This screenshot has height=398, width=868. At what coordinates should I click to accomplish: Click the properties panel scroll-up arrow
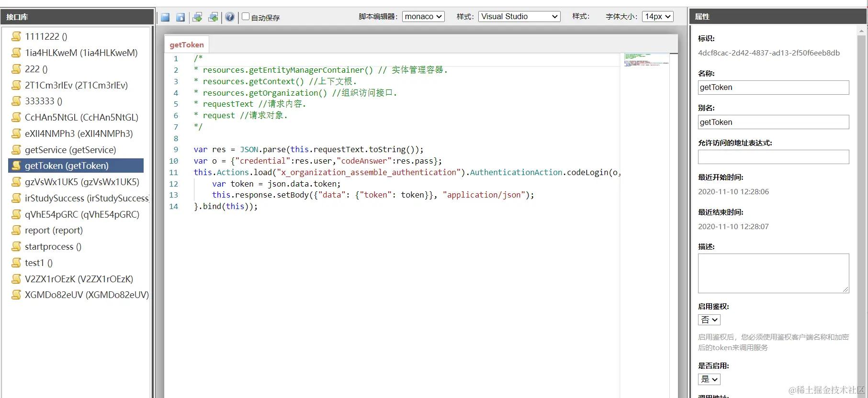pyautogui.click(x=861, y=32)
